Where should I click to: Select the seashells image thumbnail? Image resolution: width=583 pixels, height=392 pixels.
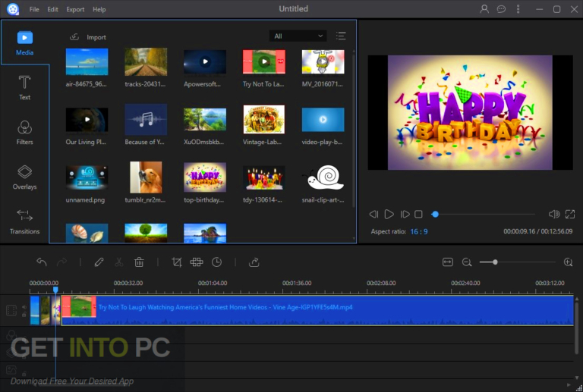tap(87, 233)
